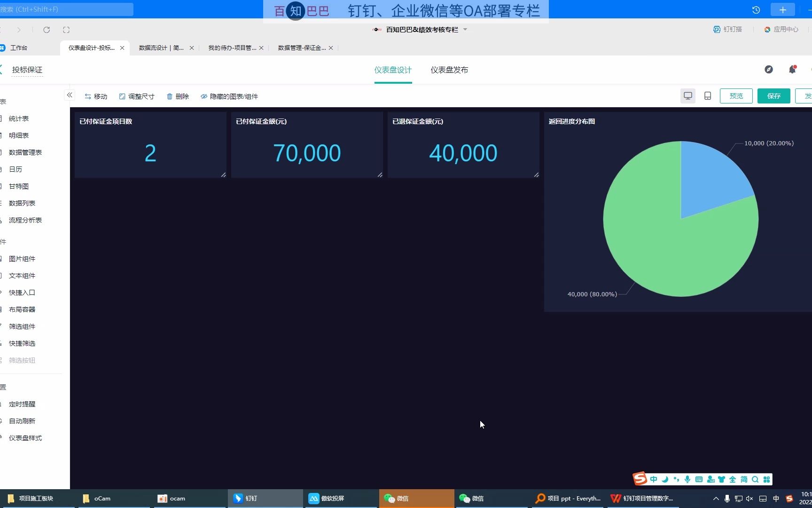Select 文本组件 item
The height and width of the screenshot is (508, 812).
22,276
